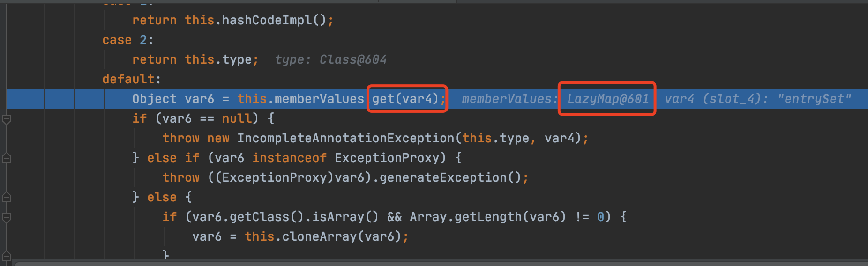Click the 'case 2:' label

coord(127,40)
